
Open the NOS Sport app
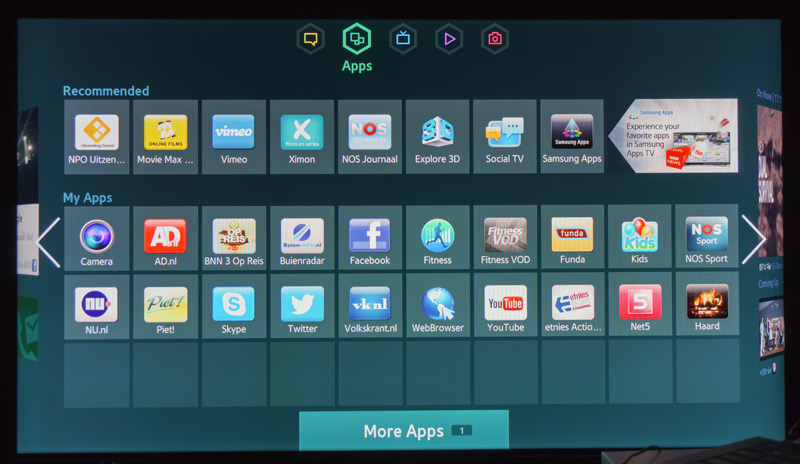coord(707,236)
